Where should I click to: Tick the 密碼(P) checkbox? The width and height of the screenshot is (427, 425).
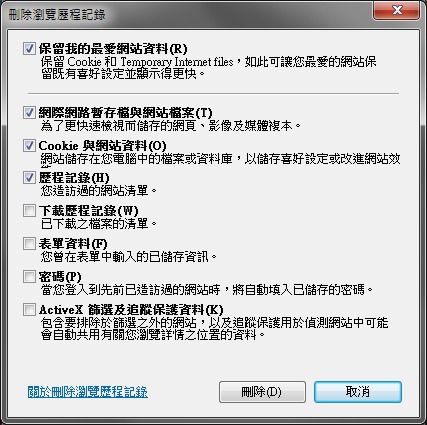point(29,277)
